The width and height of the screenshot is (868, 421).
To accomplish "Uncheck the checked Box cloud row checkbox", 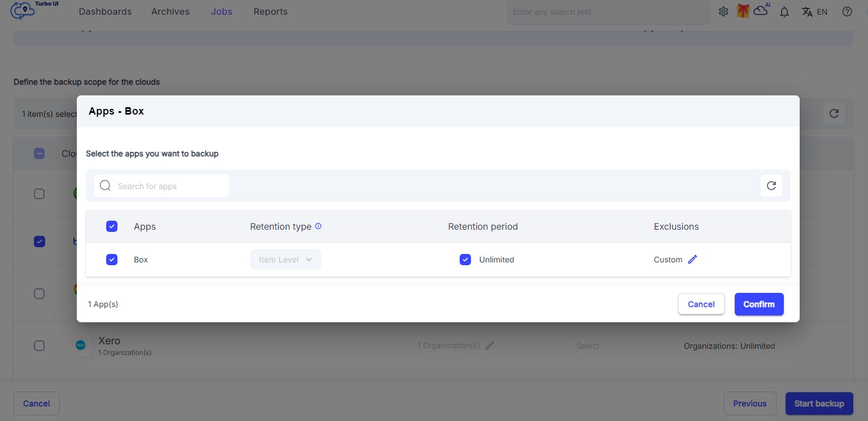I will [39, 241].
